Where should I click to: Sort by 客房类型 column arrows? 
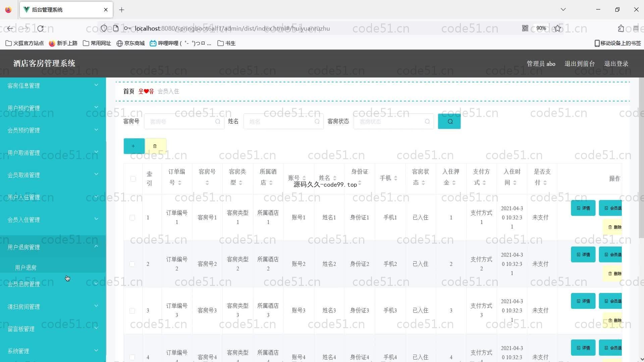(x=240, y=183)
